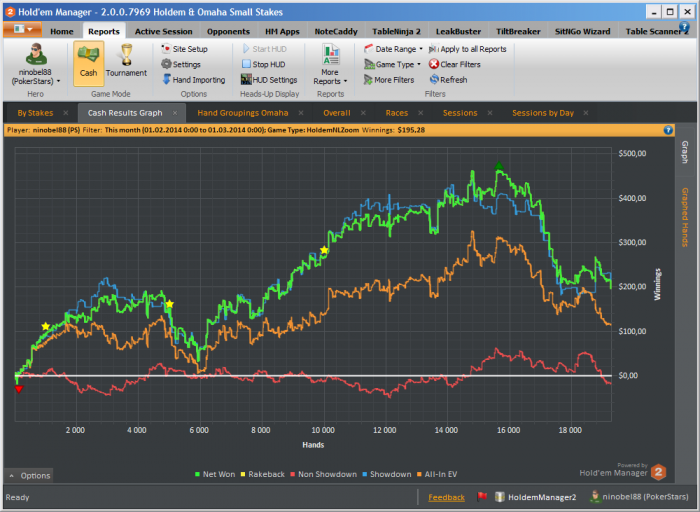Click the yellow star near 10 000 hands

pyautogui.click(x=324, y=250)
